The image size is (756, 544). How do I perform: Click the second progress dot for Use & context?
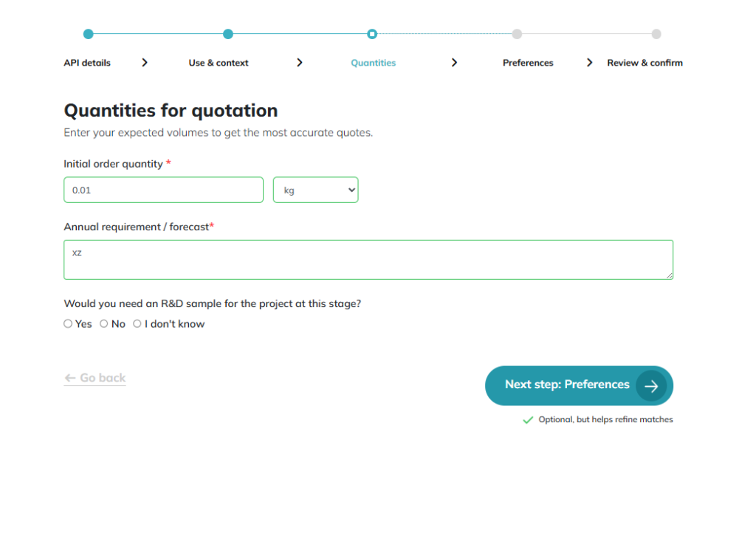coord(228,34)
